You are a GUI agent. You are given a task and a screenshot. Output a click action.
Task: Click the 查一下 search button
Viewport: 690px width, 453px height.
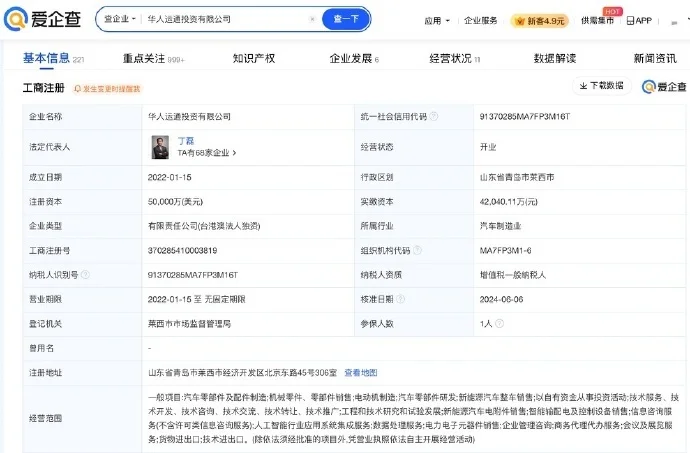[x=346, y=19]
